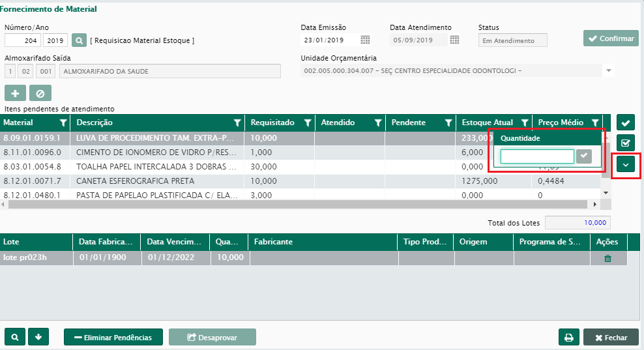Viewport: 644px width, 350px height.
Task: Select row CANETA ESFEROGRAFICA PRETA
Action: tap(300, 181)
